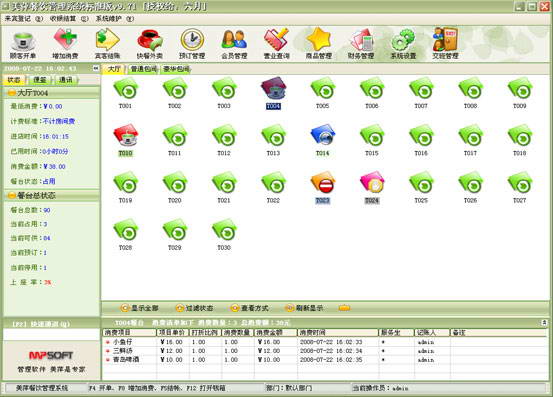The height and width of the screenshot is (397, 553).
Task: Switch to the 便签 sidebar tab
Action: [x=40, y=80]
